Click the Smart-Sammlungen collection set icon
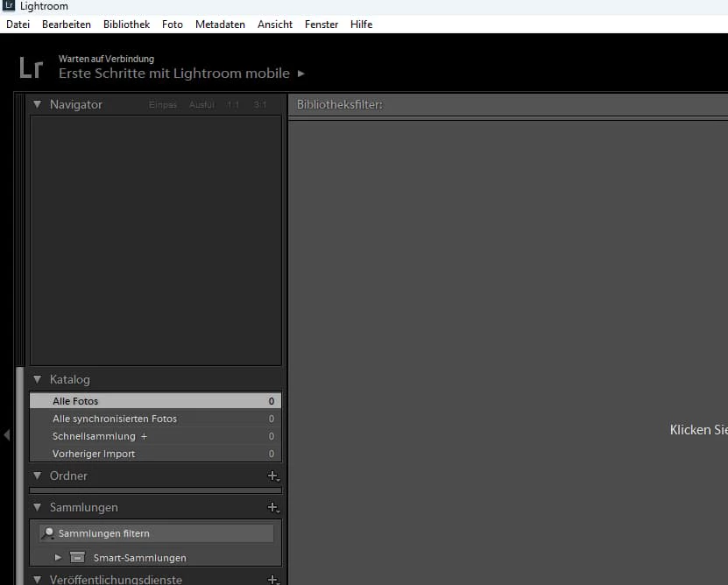The image size is (728, 585). click(77, 557)
